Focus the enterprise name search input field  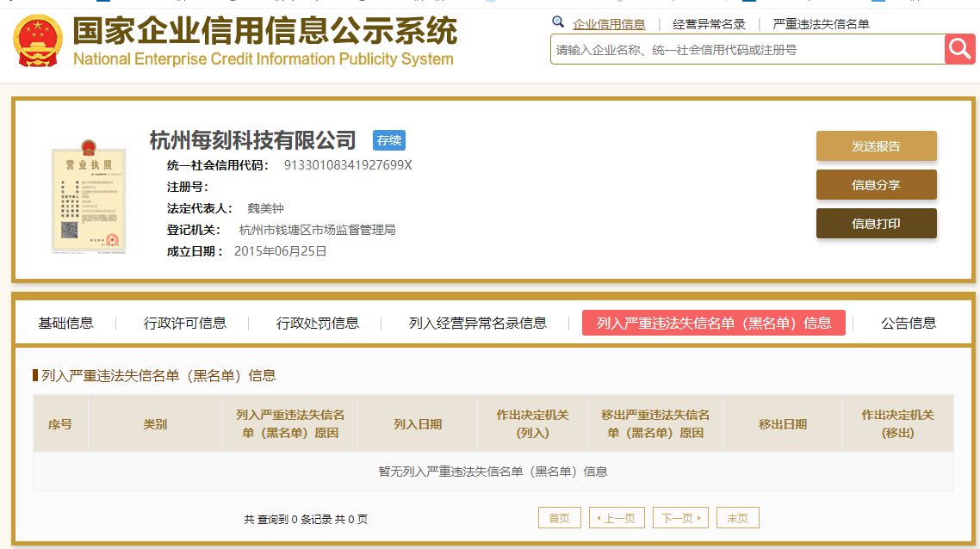[x=747, y=49]
